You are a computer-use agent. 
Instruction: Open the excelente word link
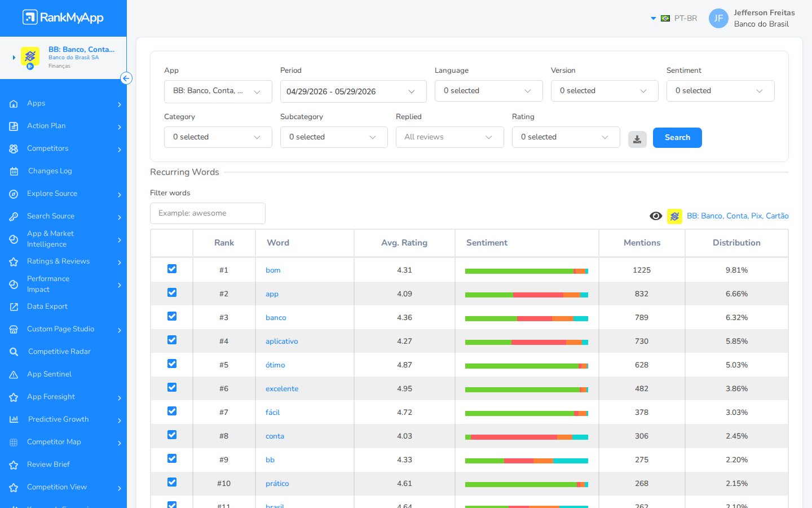point(282,389)
